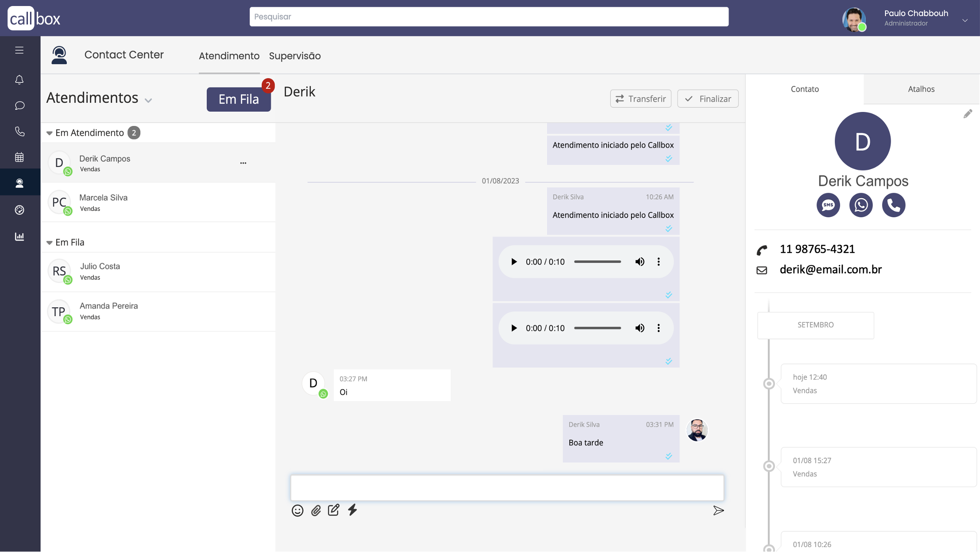Send SMS to Derik Campos
This screenshot has width=980, height=552.
(828, 205)
